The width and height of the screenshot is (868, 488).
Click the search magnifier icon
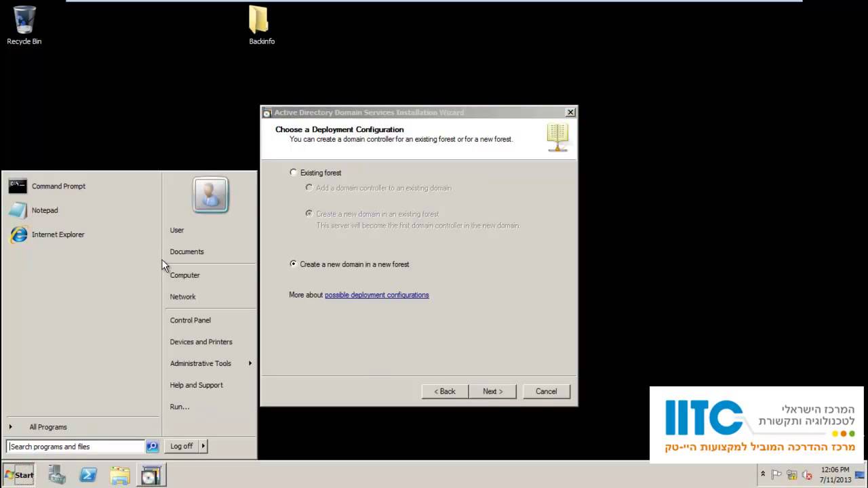pos(152,447)
